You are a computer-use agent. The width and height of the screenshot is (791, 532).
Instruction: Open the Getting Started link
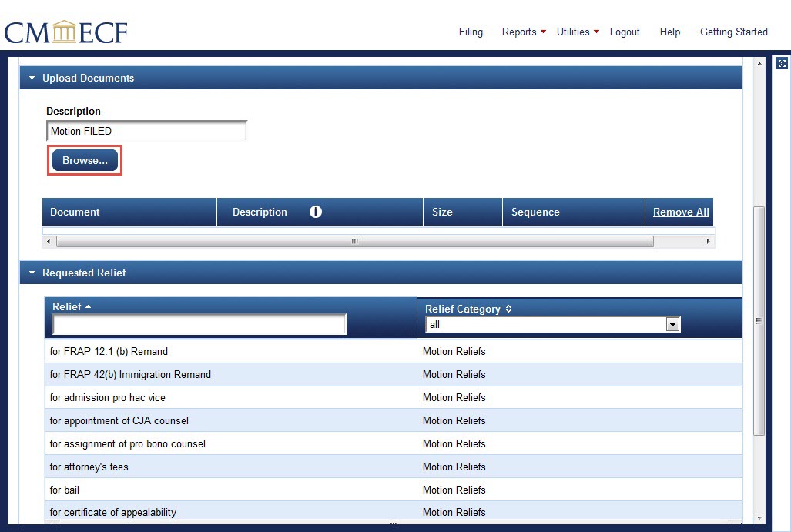coord(733,32)
